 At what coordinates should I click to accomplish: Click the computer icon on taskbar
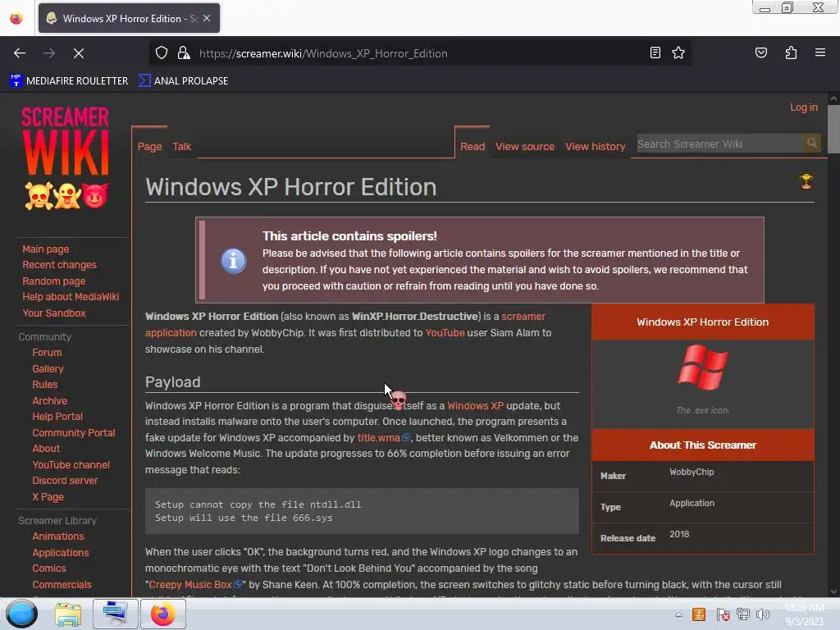115,614
